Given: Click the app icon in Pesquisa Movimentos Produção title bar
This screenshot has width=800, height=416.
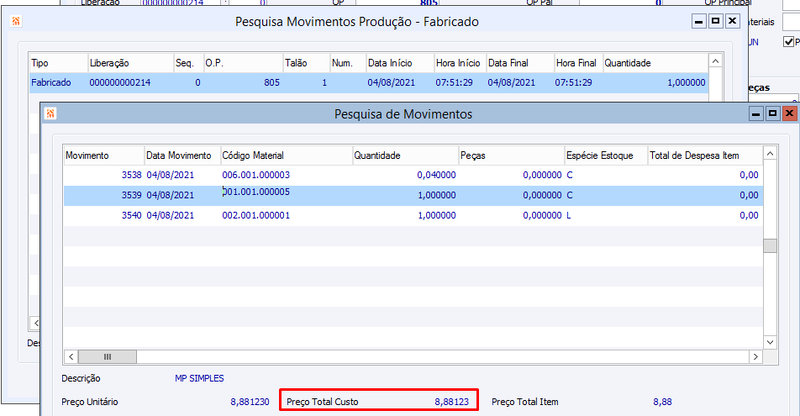Looking at the screenshot, I should coord(16,21).
